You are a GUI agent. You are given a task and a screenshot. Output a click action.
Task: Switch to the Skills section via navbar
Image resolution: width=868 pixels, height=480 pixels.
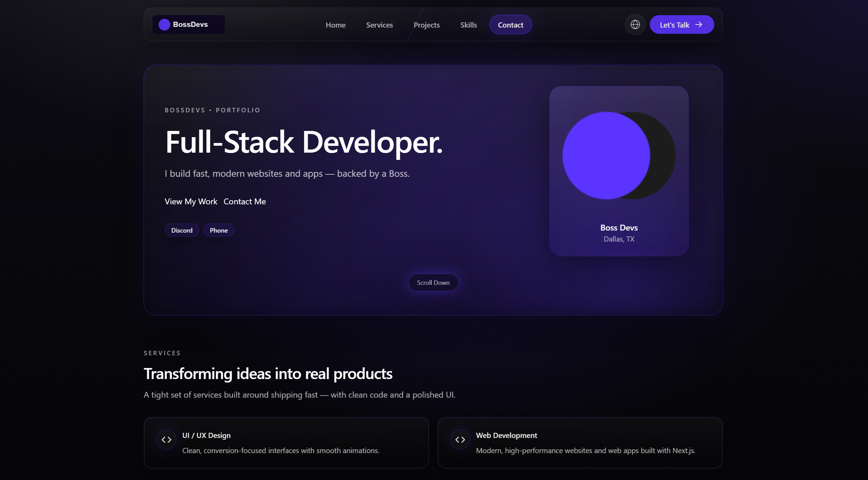click(468, 25)
